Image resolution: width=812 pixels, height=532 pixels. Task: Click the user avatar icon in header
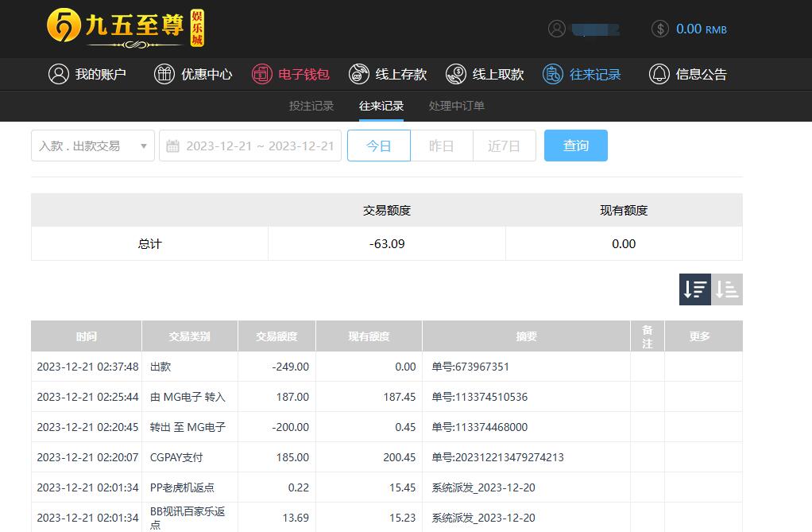pyautogui.click(x=557, y=29)
